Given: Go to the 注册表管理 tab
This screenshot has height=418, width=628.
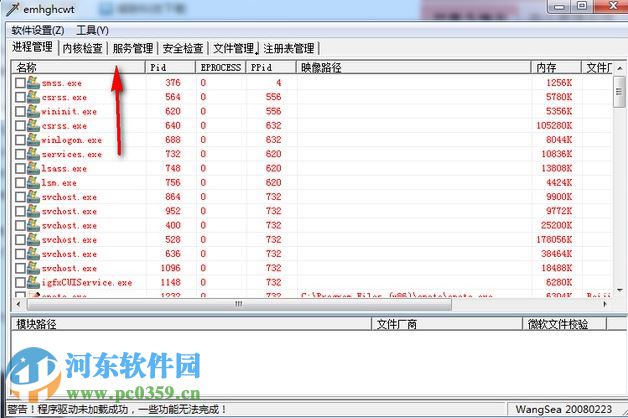Looking at the screenshot, I should tap(289, 48).
